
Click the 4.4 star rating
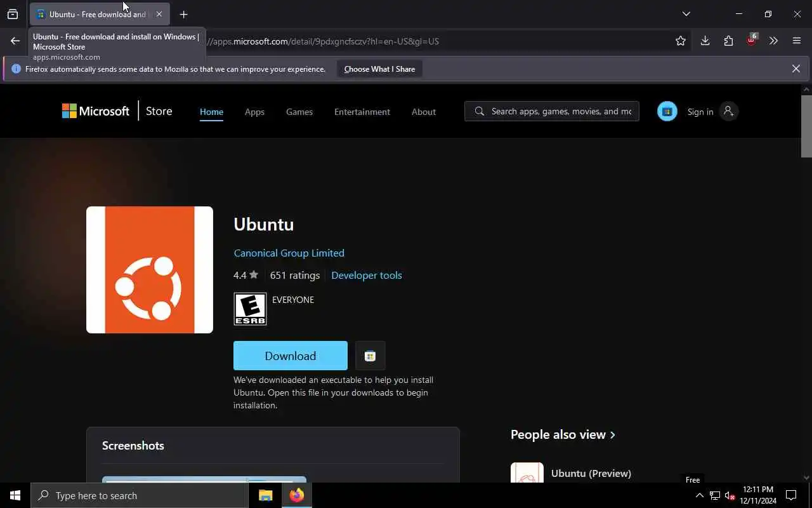246,275
